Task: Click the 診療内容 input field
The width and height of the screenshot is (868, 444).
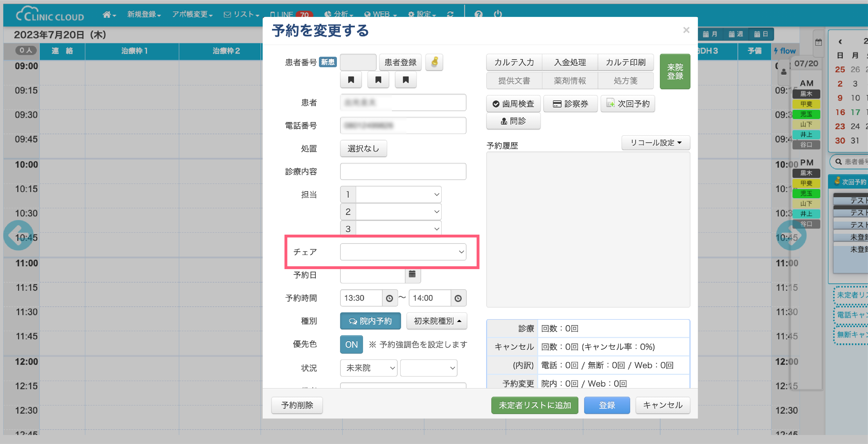Action: [403, 172]
